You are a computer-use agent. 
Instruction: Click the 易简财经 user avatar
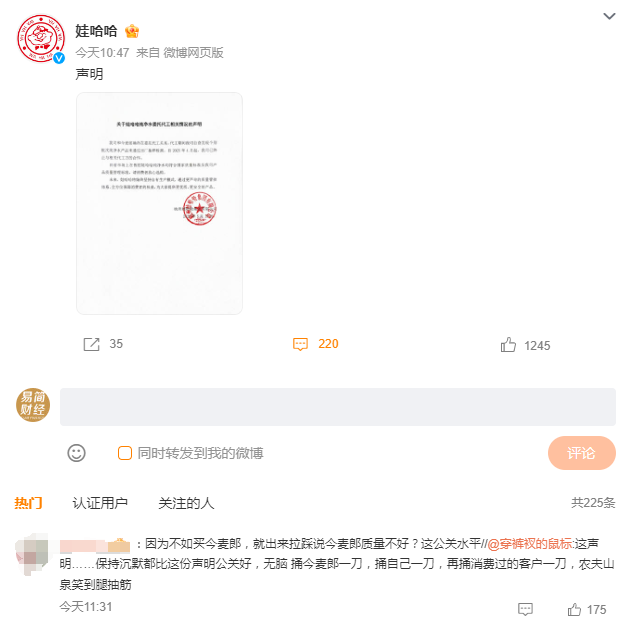[x=33, y=405]
